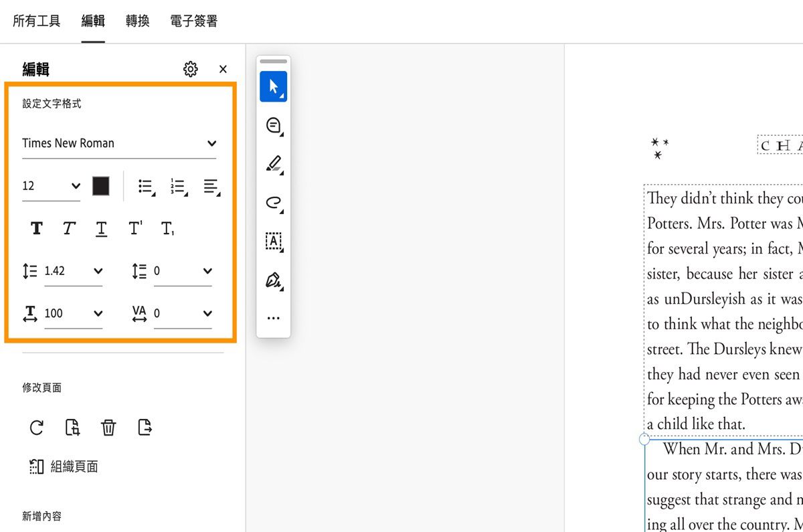Viewport: 803px width, 532px height.
Task: Close the 編輯 panel
Action: 223,69
